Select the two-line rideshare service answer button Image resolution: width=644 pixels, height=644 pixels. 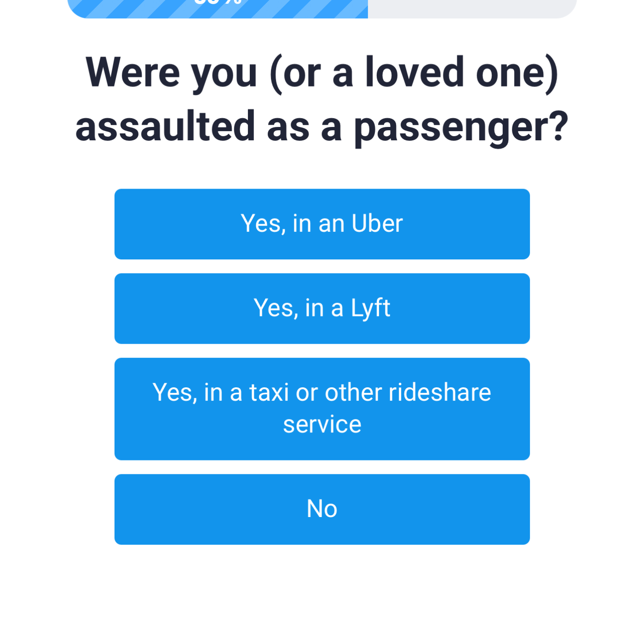click(322, 409)
